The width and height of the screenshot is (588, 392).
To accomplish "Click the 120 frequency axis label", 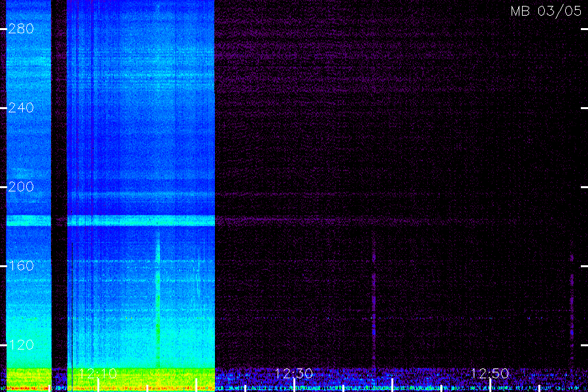I will click(21, 345).
